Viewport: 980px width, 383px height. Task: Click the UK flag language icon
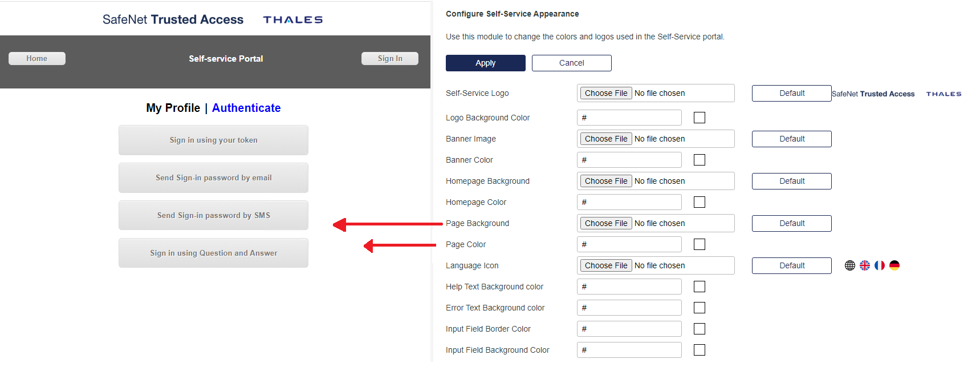[865, 265]
